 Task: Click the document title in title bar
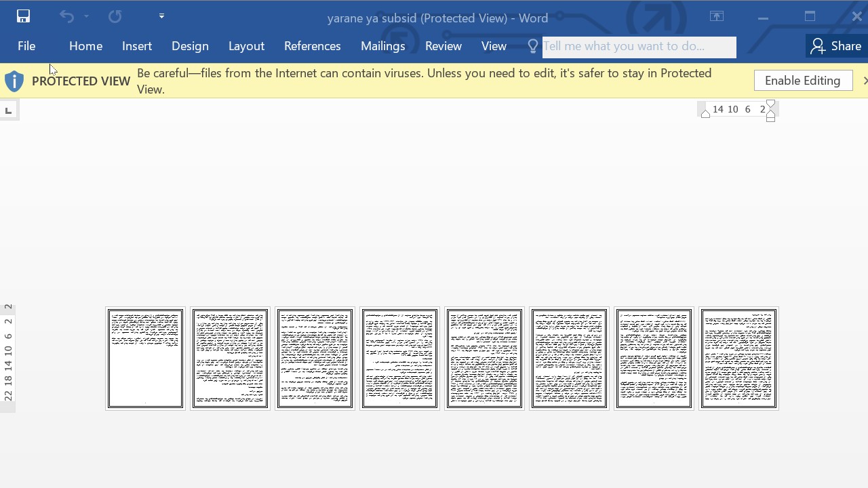coord(437,18)
